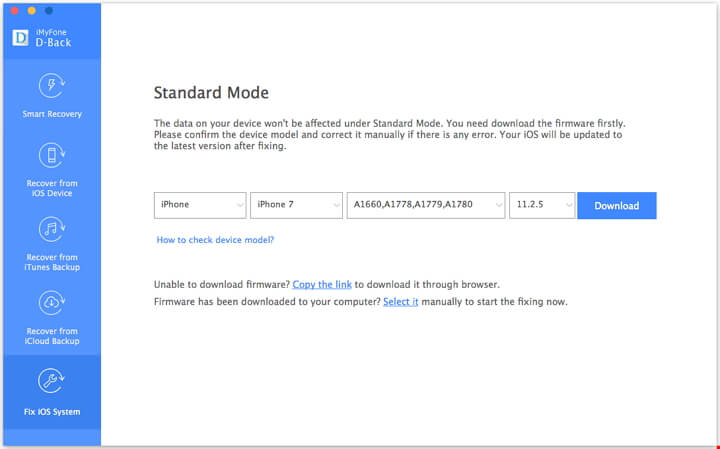Open the iPhone device type dropdown

pos(200,205)
